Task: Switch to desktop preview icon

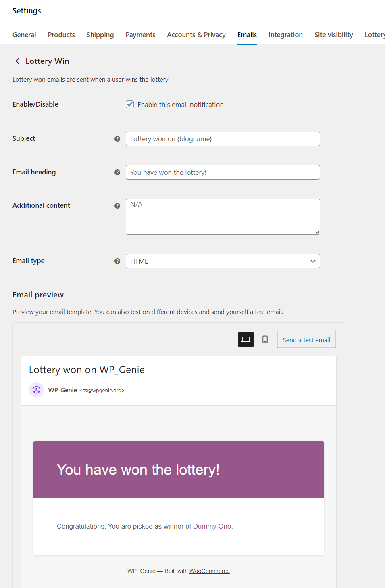Action: coord(246,339)
